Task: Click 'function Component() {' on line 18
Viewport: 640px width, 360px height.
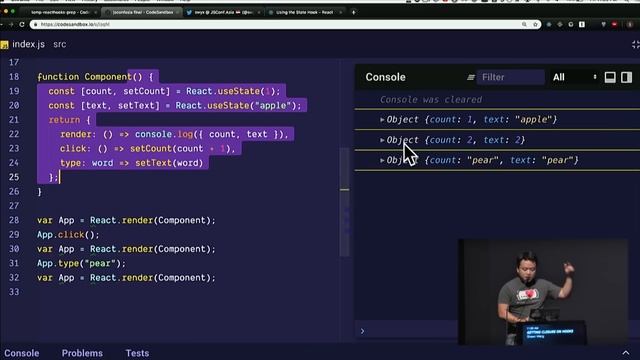Action: pos(96,77)
